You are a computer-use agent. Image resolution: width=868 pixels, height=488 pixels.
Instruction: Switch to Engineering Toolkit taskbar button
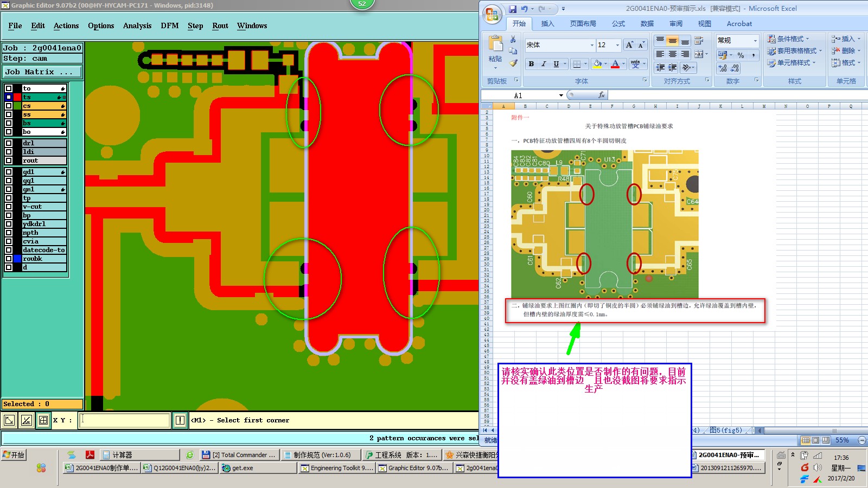tap(337, 468)
